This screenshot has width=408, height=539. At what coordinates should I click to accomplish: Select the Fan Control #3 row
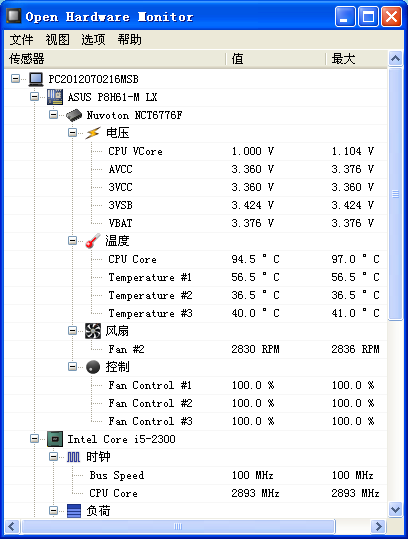[196, 421]
